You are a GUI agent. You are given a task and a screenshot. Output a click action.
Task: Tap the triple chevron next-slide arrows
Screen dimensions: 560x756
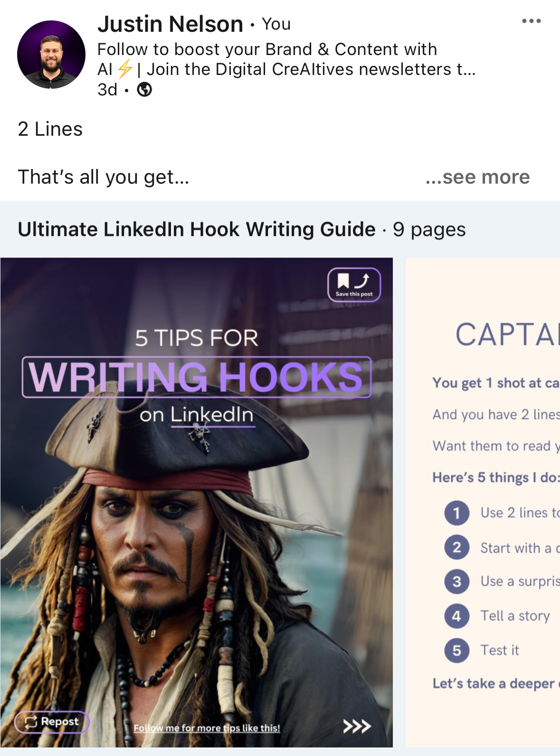pyautogui.click(x=357, y=726)
